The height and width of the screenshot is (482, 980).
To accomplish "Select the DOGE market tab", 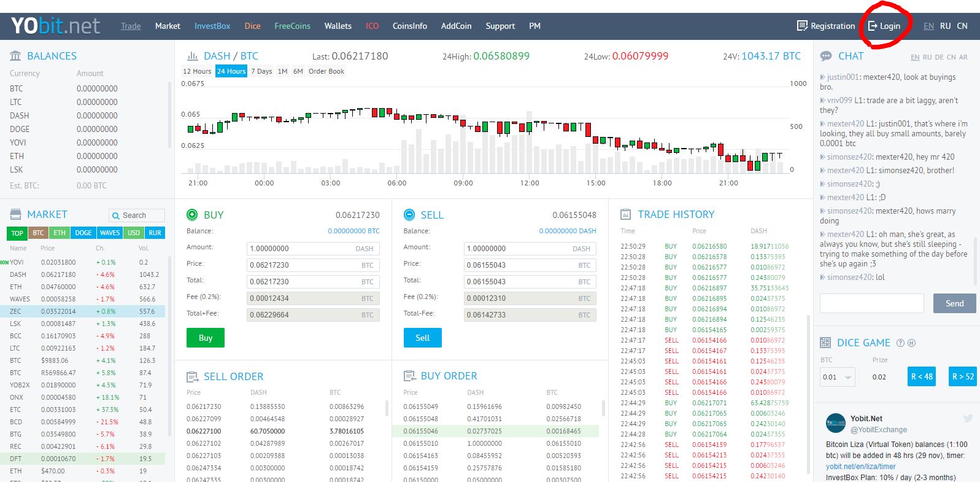I will coord(83,233).
